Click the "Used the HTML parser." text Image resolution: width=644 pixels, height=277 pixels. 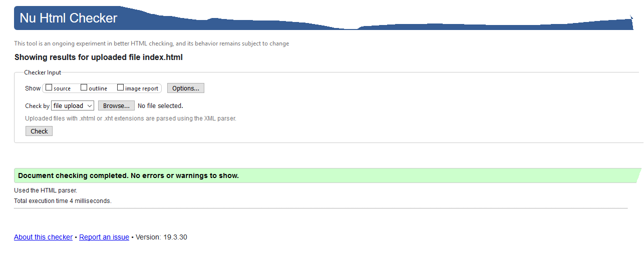click(46, 190)
